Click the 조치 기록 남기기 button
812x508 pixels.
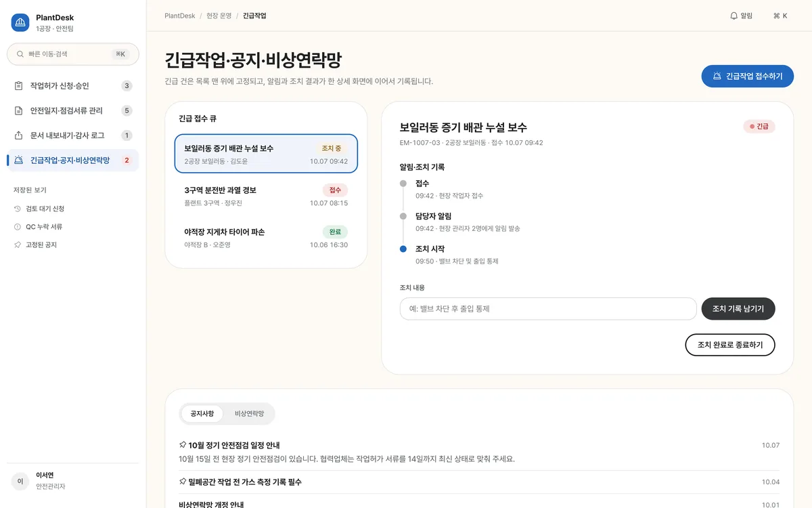pos(738,309)
